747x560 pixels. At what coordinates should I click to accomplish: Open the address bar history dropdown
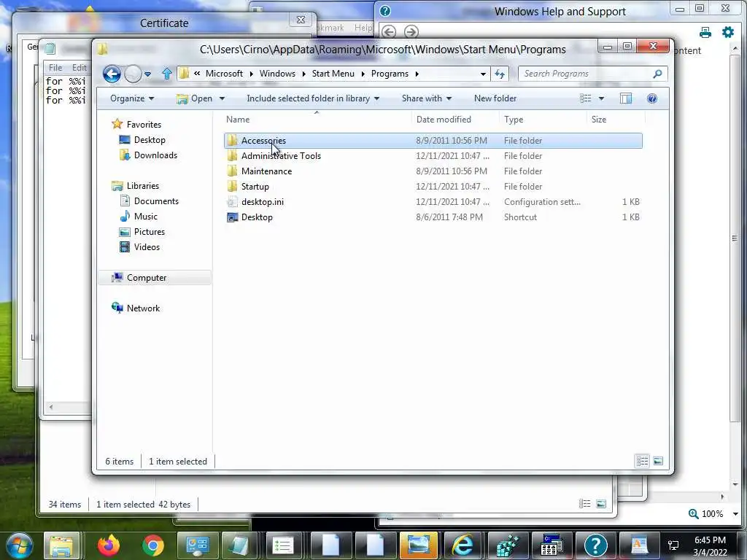click(x=483, y=74)
